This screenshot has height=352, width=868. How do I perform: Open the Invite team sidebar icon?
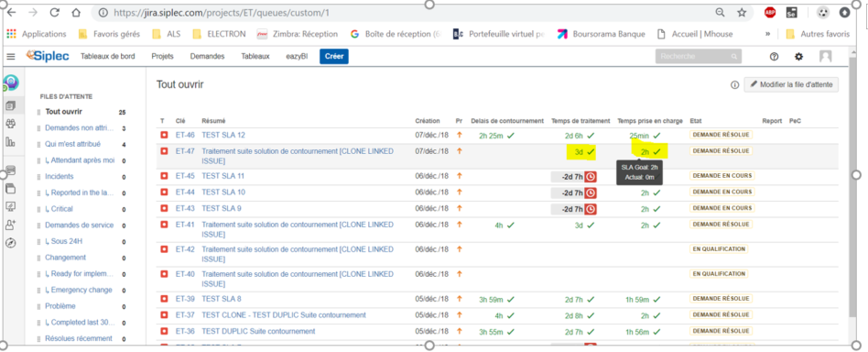point(10,225)
